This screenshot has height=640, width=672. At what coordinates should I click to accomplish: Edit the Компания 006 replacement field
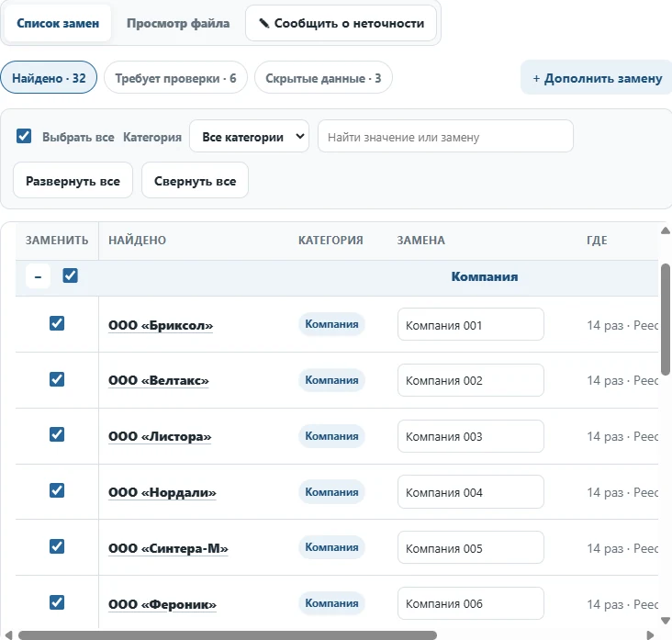[471, 603]
